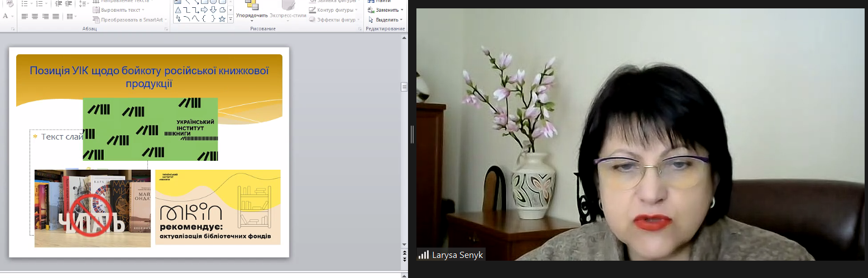This screenshot has width=868, height=278.
Task: Select the left brace shape
Action: pos(204,18)
